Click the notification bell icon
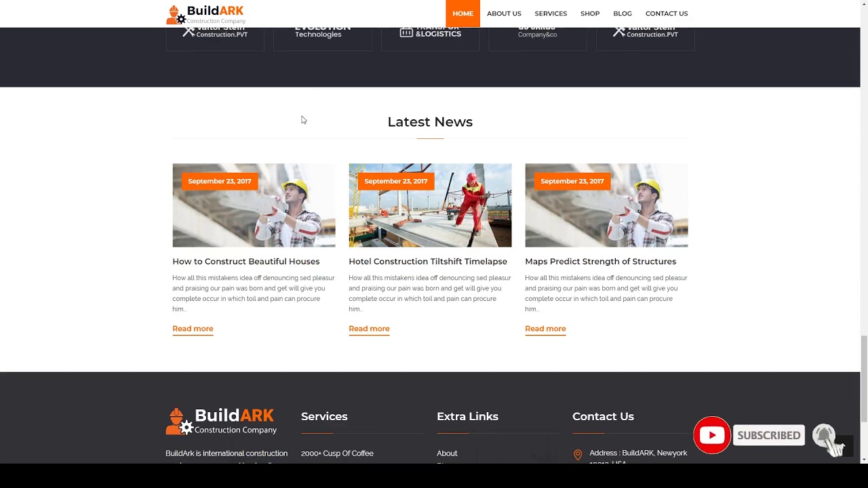868x488 pixels. tap(825, 436)
